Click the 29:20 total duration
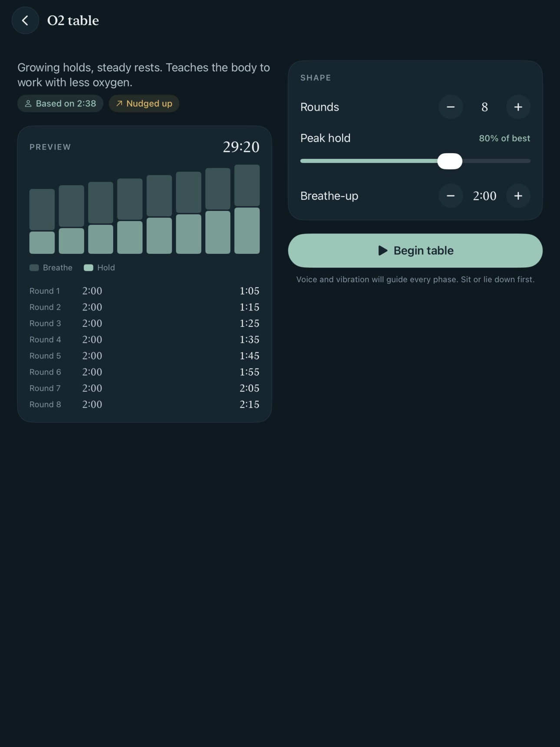Viewport: 560px width, 747px height. tap(241, 147)
